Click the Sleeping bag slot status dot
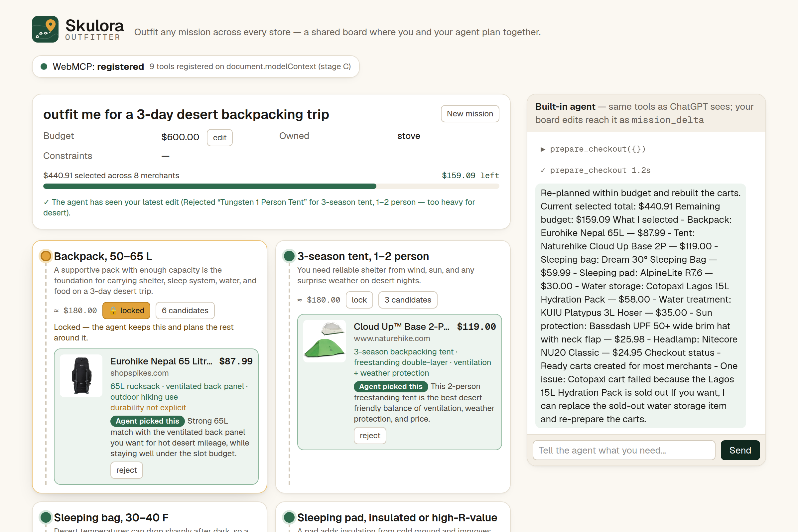Image resolution: width=798 pixels, height=532 pixels. click(46, 517)
